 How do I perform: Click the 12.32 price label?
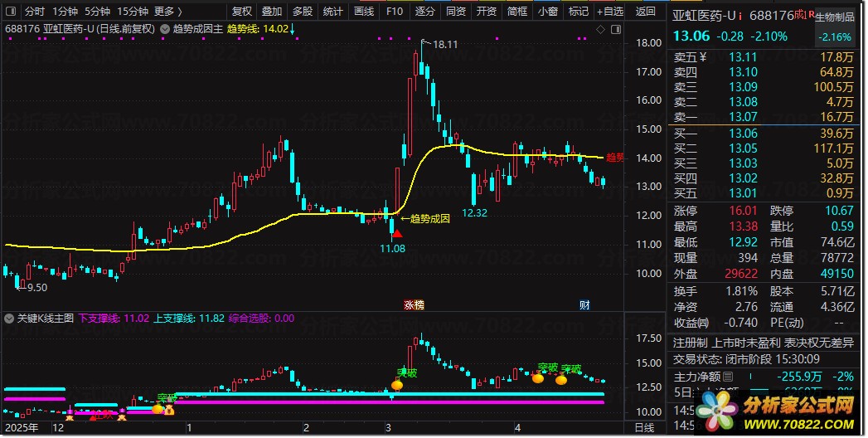tap(474, 212)
